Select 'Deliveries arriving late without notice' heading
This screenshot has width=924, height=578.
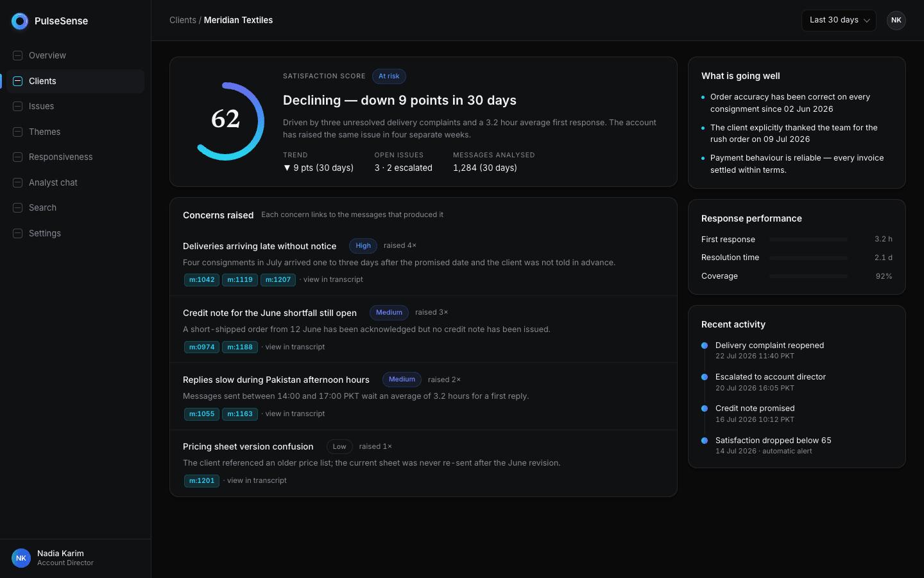click(x=259, y=246)
